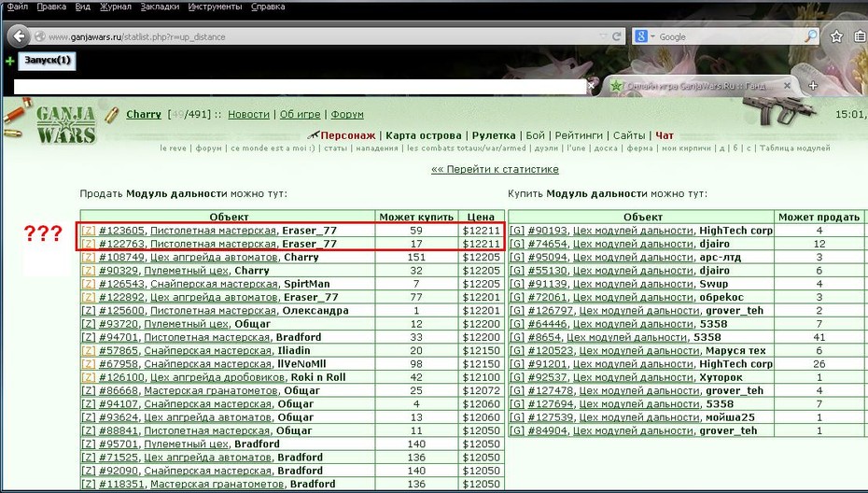Screen dimensions: 868x493
Task: Open the Charry profile link in header
Action: pyautogui.click(x=144, y=114)
